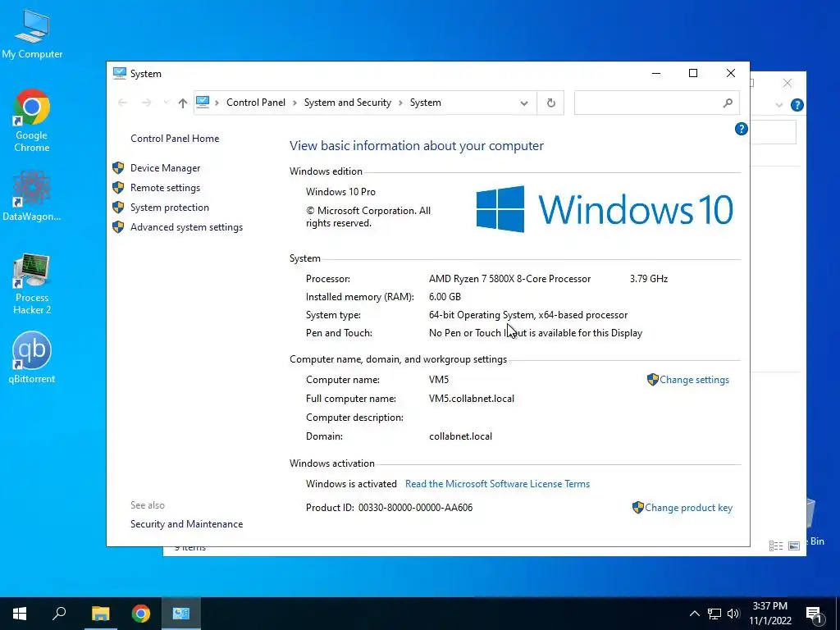This screenshot has width=840, height=630.
Task: Switch background window to details view
Action: tap(776, 546)
